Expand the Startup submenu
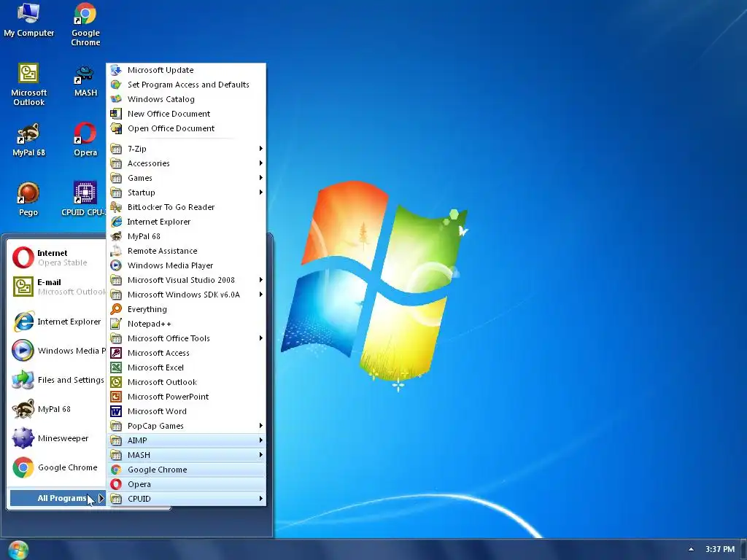The height and width of the screenshot is (560, 747). (x=186, y=192)
